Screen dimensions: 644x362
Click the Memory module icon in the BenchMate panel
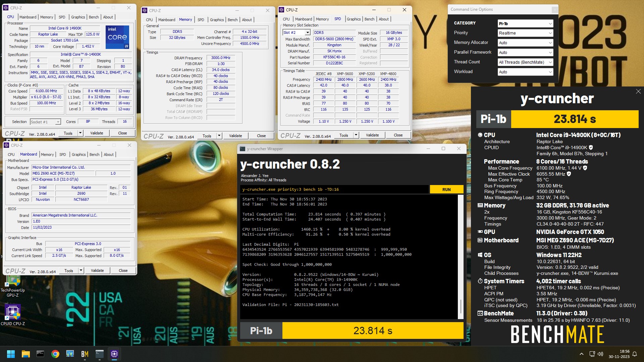click(x=480, y=205)
